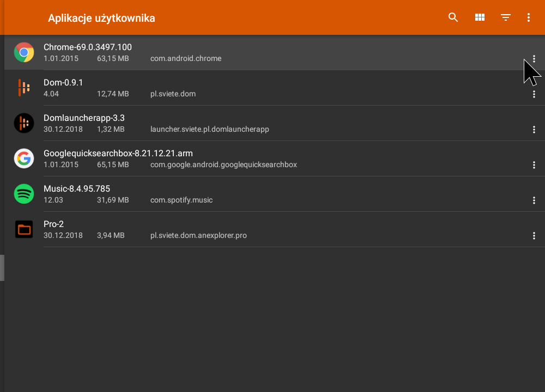The height and width of the screenshot is (392, 545).
Task: Click the Spotify Music icon
Action: click(x=24, y=194)
